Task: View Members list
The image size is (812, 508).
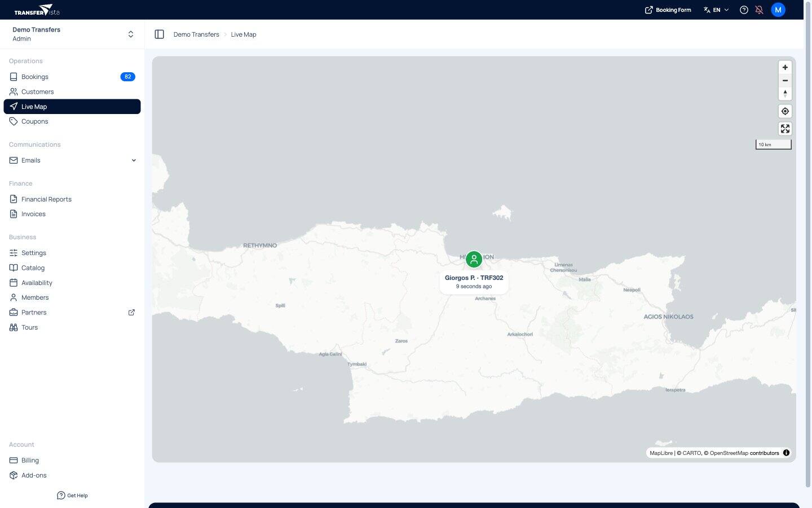Action: click(x=72, y=297)
